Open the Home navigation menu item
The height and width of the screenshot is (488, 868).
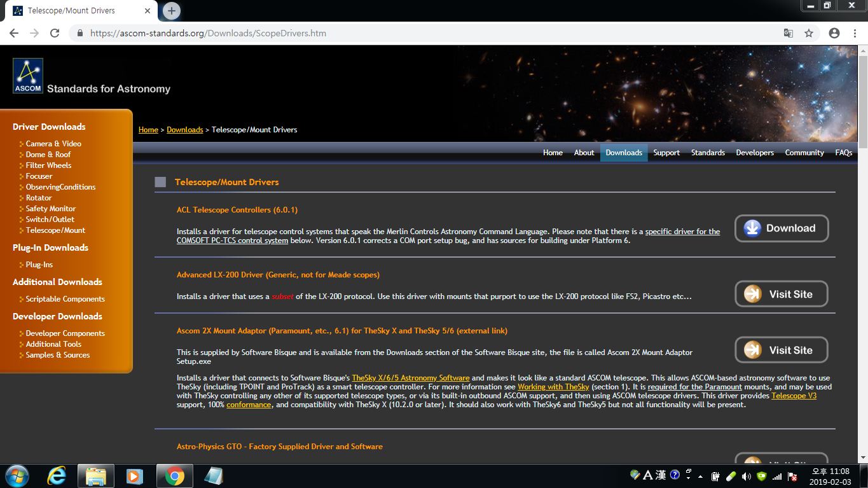pos(553,153)
